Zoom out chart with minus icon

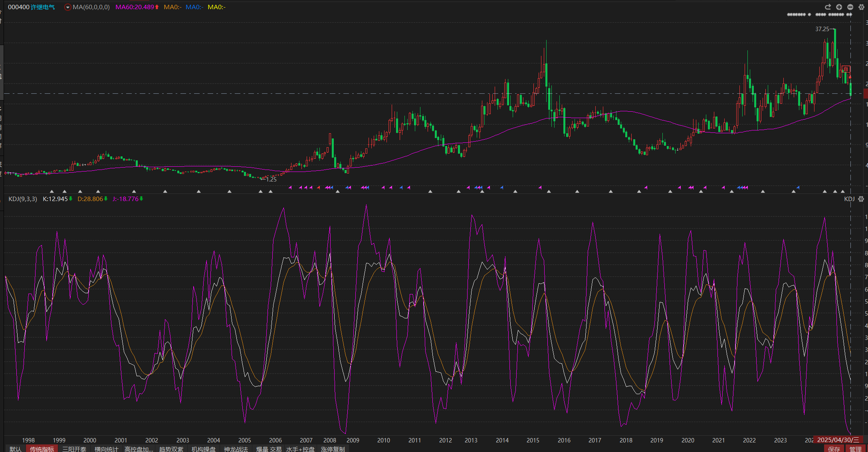click(x=850, y=7)
